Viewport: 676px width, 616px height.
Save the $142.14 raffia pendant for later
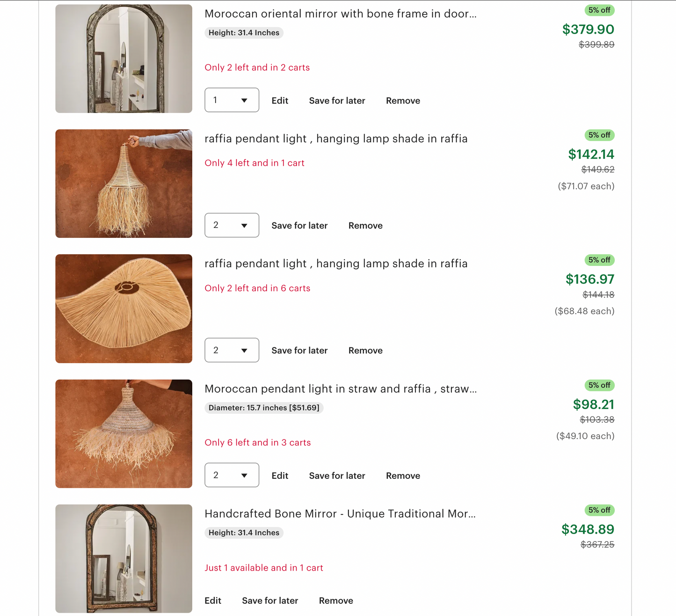click(299, 226)
